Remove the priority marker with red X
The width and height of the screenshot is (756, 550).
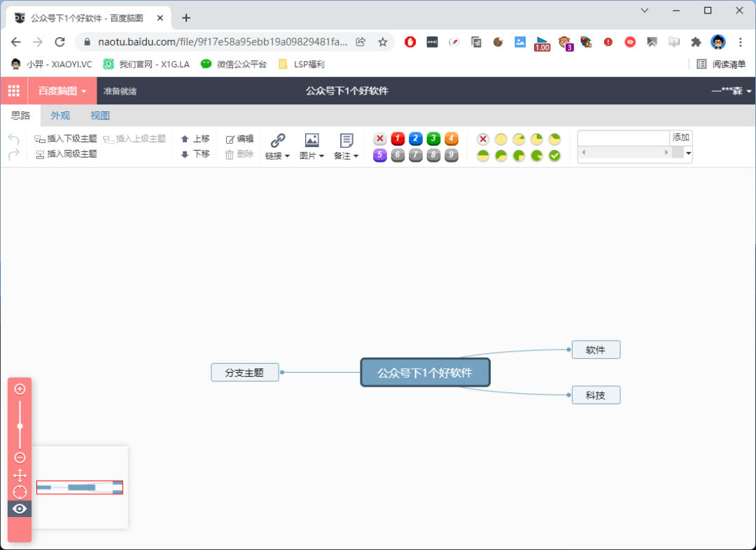(x=380, y=139)
